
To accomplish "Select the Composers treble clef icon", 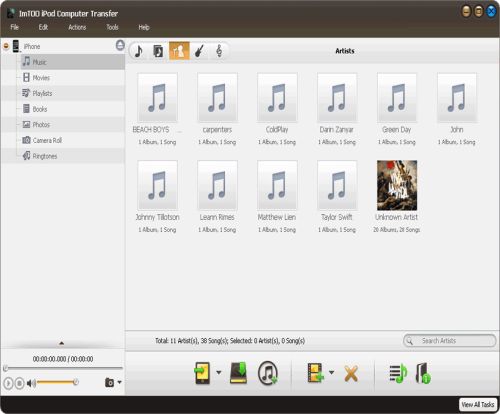I will tap(219, 51).
